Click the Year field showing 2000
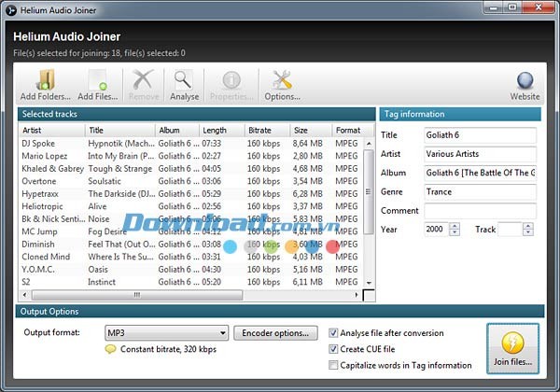This screenshot has width=560, height=392. pyautogui.click(x=437, y=230)
